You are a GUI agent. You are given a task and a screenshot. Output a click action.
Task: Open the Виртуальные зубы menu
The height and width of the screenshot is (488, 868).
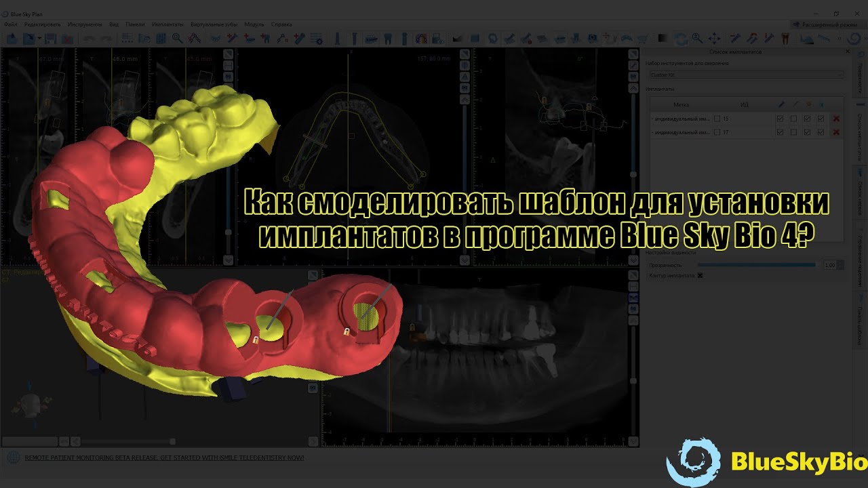[214, 24]
